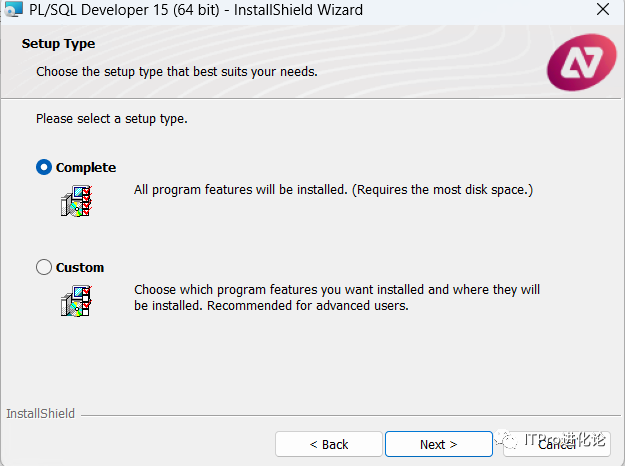Cancel the installation wizard

557,444
